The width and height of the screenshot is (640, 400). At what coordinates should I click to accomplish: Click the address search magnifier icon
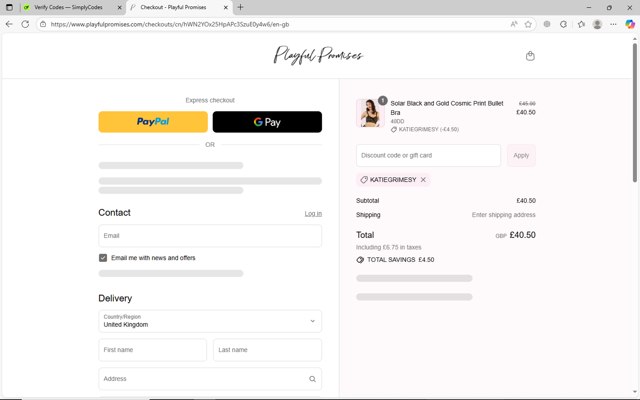point(312,379)
